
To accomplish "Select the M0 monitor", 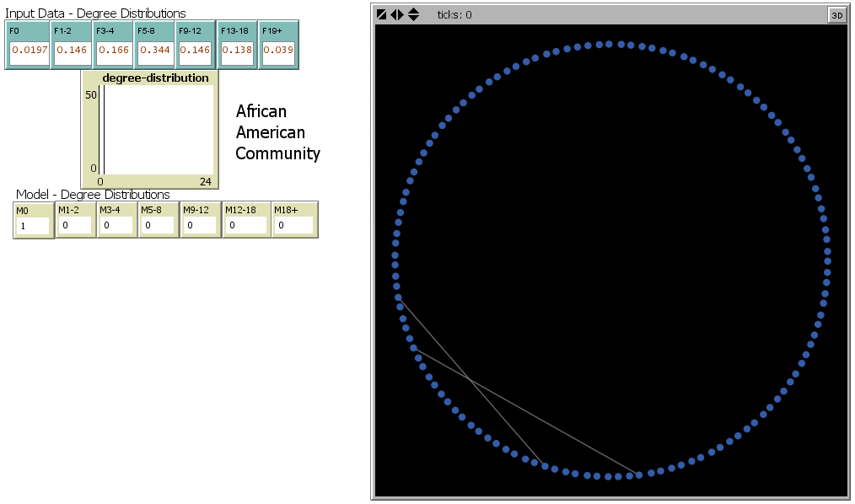I will (x=34, y=226).
